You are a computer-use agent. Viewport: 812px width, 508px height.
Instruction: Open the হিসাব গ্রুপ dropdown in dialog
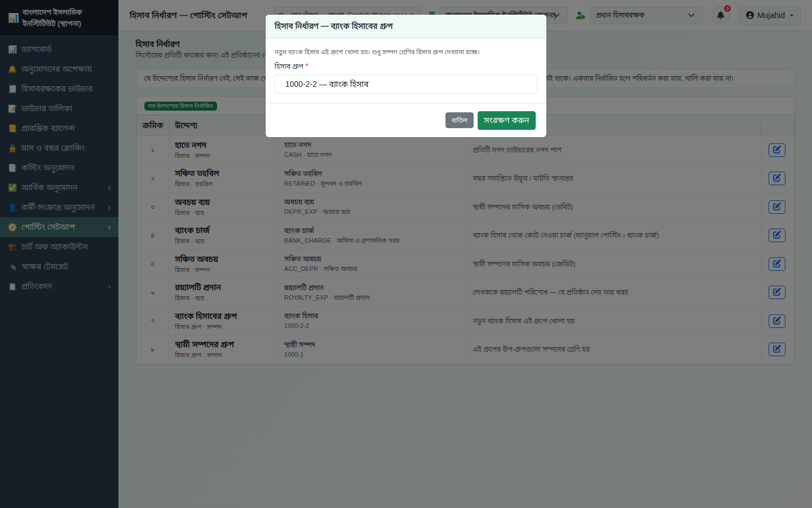click(405, 84)
